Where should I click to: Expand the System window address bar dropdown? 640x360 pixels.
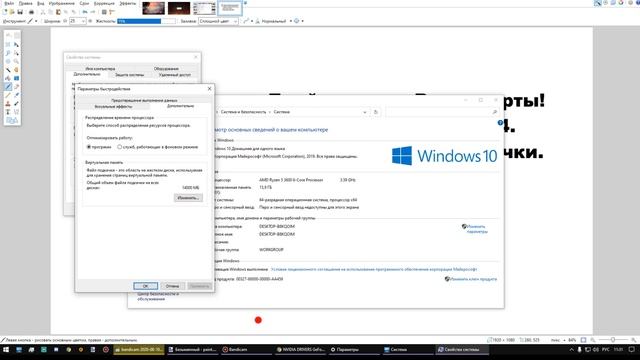[x=364, y=112]
